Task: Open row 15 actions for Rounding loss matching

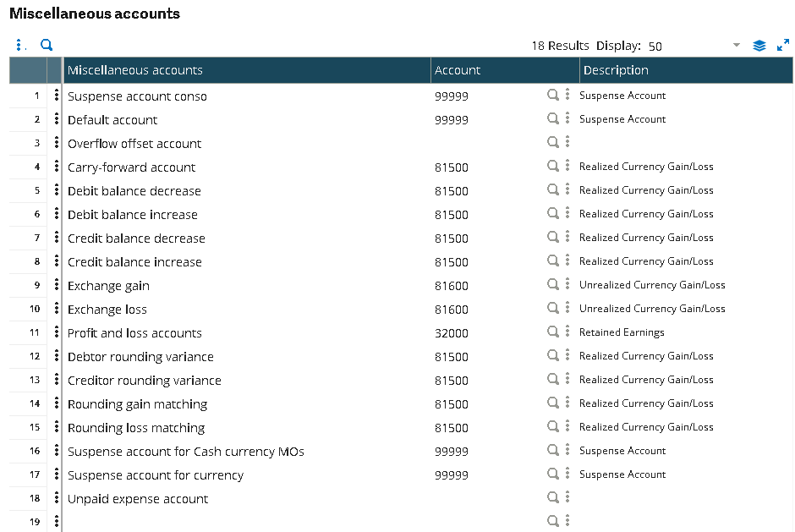Action: click(x=57, y=426)
